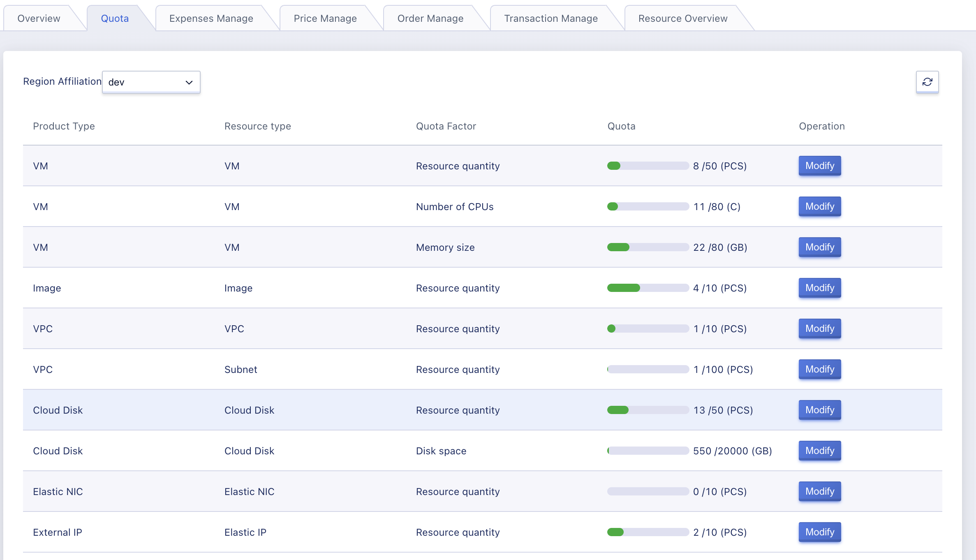Open the Resource Overview tab
This screenshot has height=560, width=976.
pyautogui.click(x=683, y=19)
